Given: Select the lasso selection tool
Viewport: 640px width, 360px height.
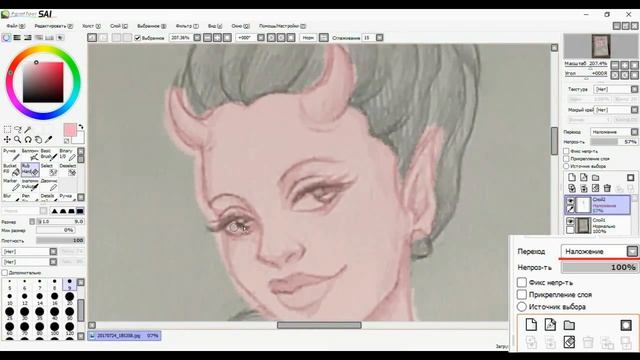Looking at the screenshot, I should pos(18,130).
